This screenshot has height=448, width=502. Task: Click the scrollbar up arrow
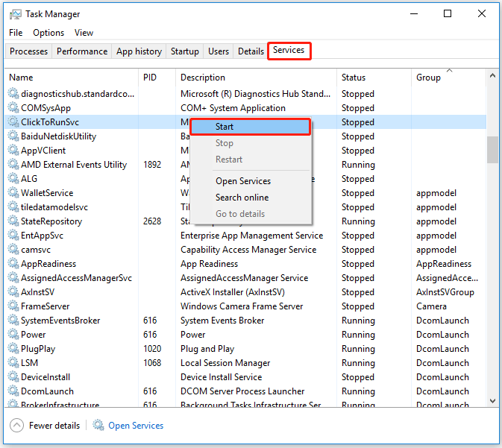pyautogui.click(x=492, y=76)
